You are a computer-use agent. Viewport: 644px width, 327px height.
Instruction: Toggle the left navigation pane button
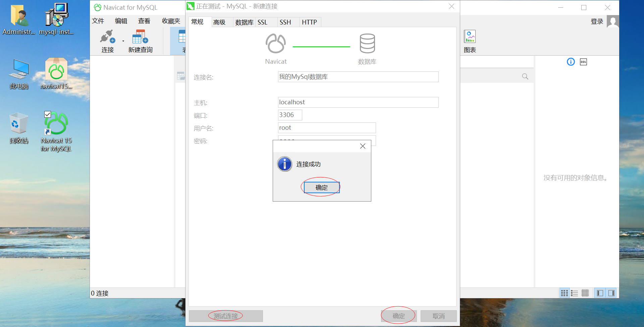click(600, 293)
